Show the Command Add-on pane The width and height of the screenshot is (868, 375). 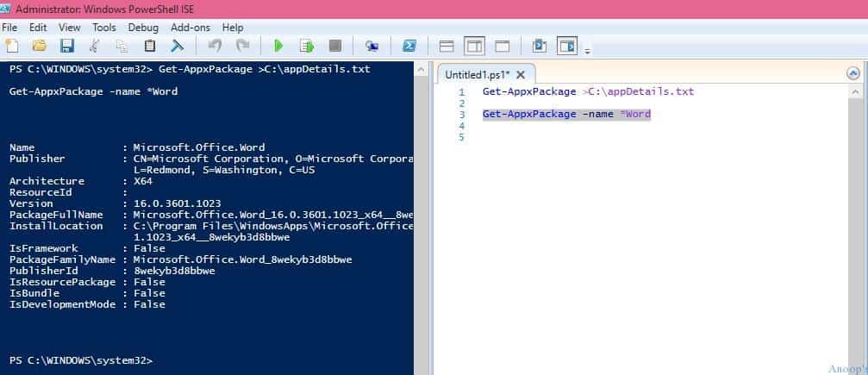[567, 46]
